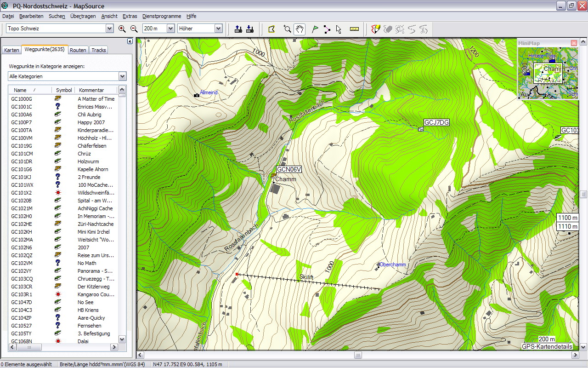588x368 pixels.
Task: Select waypoint row GC100P7 Happy 2007
Action: [x=63, y=122]
